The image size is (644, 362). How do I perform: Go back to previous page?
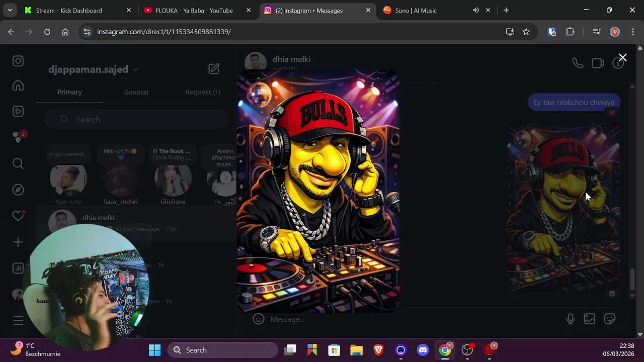11,32
